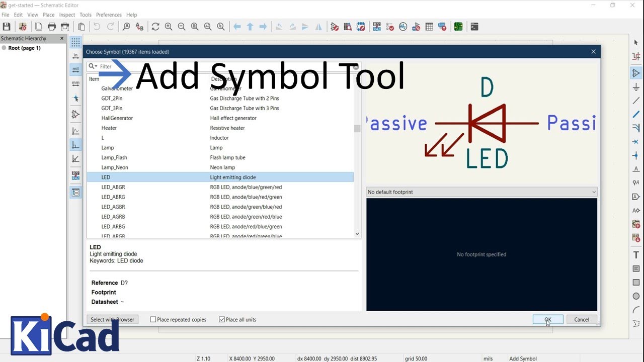644x362 pixels.
Task: Select the Add No-Connect flag tool
Action: click(x=636, y=142)
